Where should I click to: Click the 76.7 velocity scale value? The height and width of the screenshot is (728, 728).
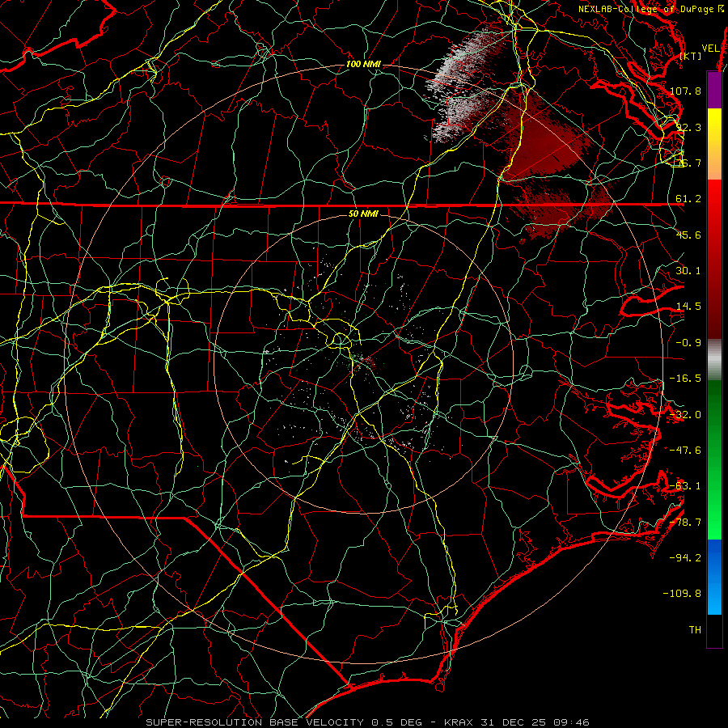click(689, 163)
